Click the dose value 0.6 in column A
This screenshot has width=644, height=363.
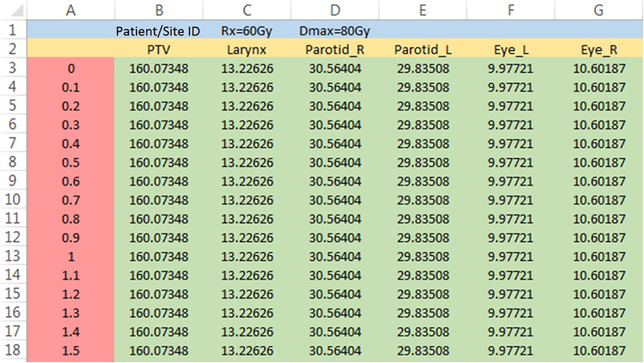click(71, 181)
